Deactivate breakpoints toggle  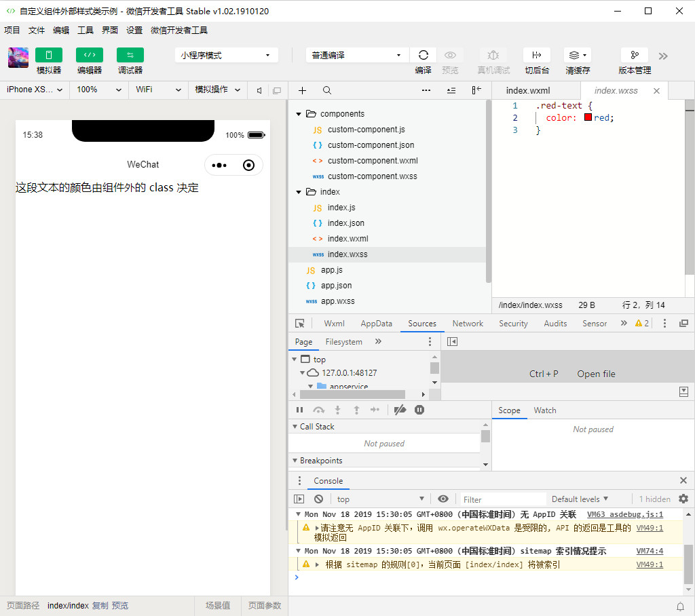pos(400,410)
